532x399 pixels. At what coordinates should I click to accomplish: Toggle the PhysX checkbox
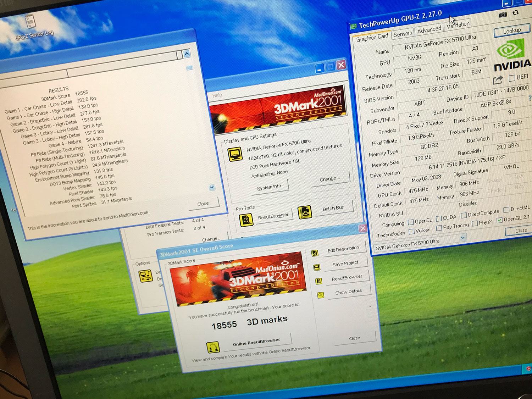pyautogui.click(x=475, y=224)
